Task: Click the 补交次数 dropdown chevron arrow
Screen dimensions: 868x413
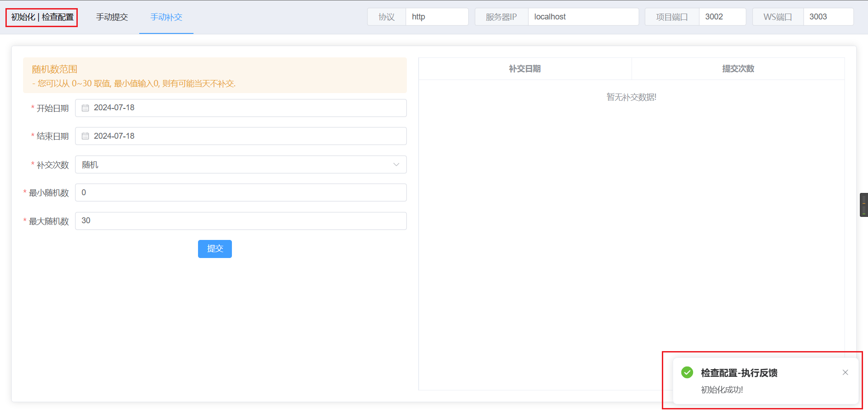Action: click(396, 164)
